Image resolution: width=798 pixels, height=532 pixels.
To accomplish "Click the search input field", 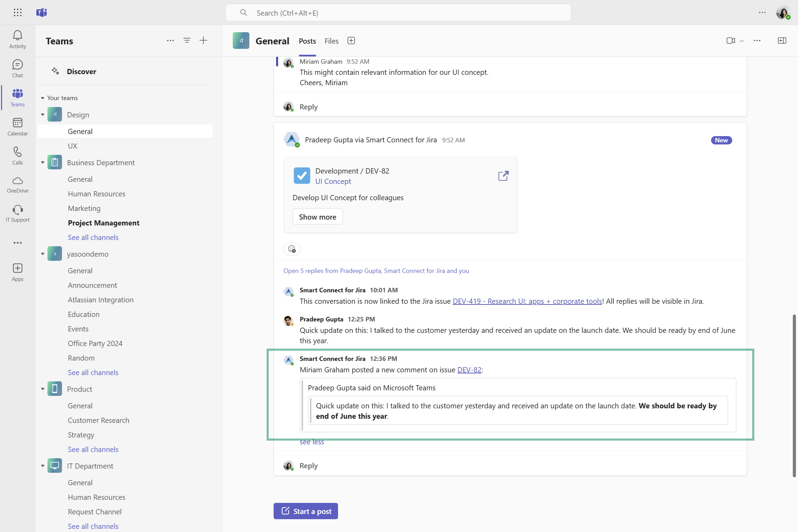I will 398,13.
